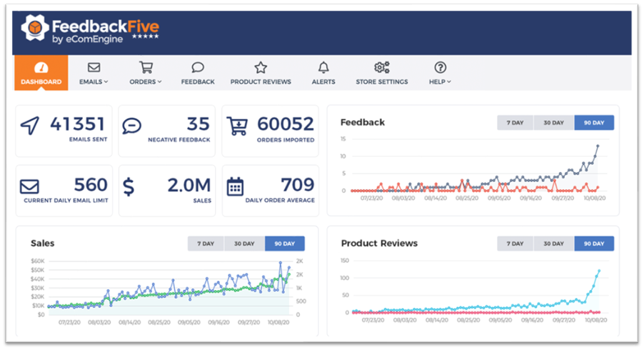Open the Dashboard gauge icon
Screen dimensions: 644x350
pyautogui.click(x=41, y=68)
